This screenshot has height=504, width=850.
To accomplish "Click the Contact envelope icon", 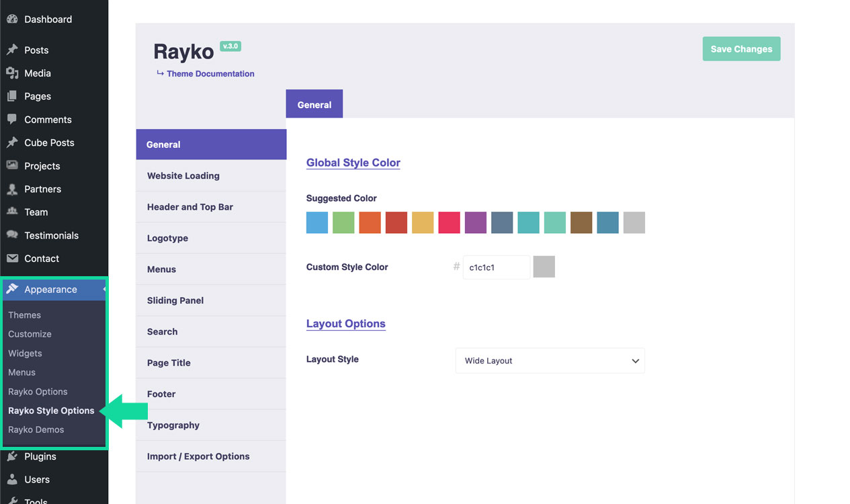I will coord(12,259).
